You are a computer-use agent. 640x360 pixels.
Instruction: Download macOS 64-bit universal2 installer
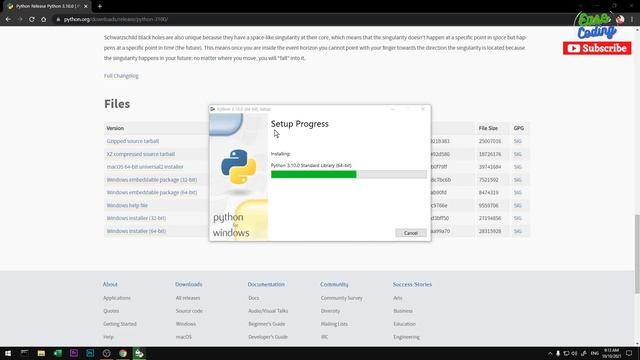145,167
